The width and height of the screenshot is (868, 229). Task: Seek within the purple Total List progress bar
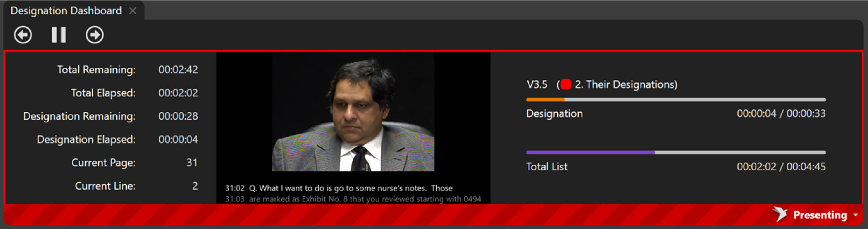pyautogui.click(x=676, y=153)
